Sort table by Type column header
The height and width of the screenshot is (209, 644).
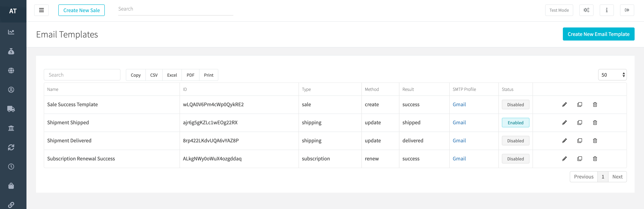tap(306, 89)
